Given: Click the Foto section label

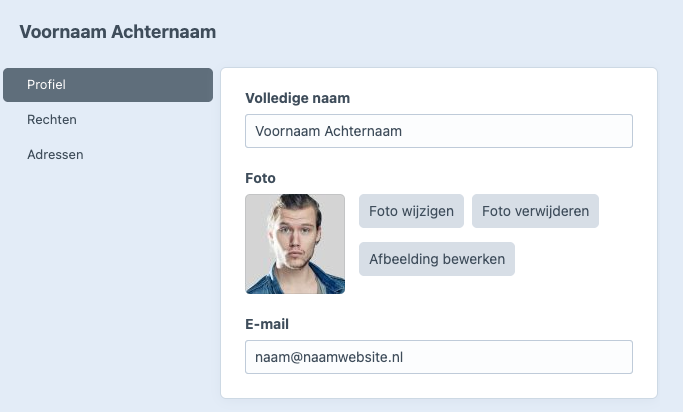Looking at the screenshot, I should [260, 178].
